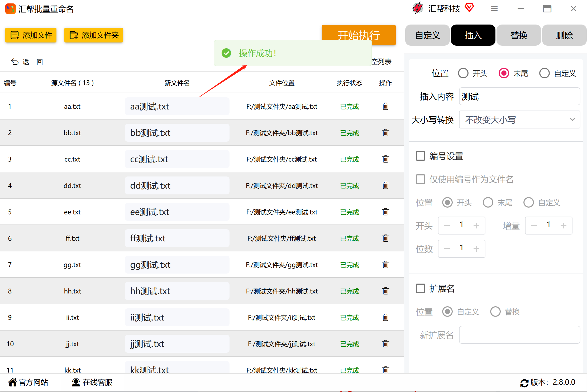The image size is (587, 392).
Task: Click the 添加文件 button
Action: [x=31, y=35]
